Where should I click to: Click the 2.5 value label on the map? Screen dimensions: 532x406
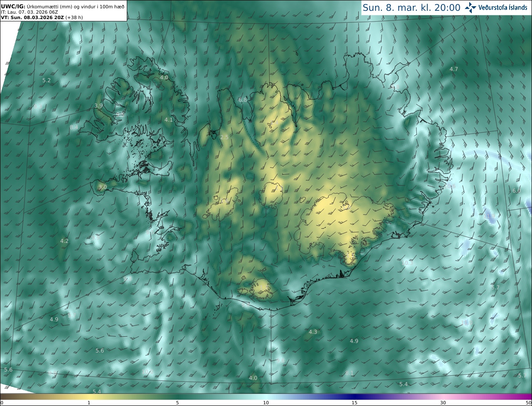tap(224, 137)
